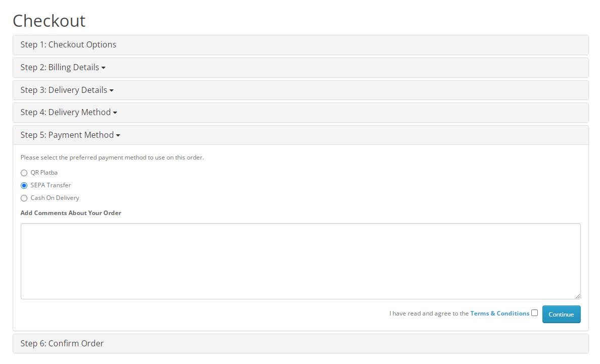Expand Step 2: Billing Details section

pos(63,68)
